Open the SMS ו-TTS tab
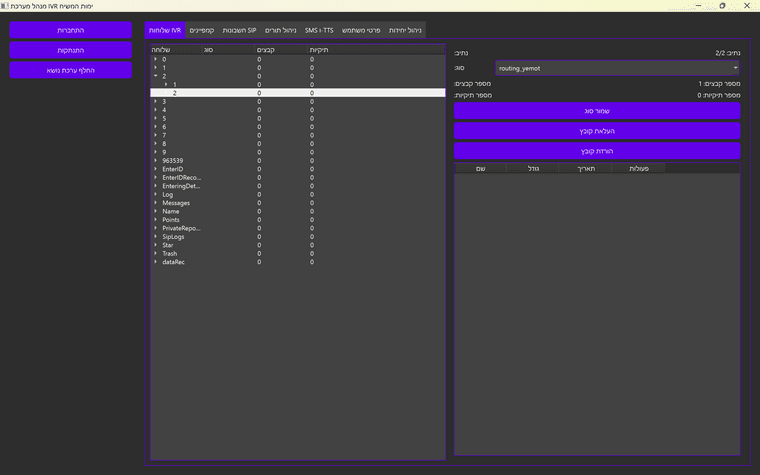The image size is (760, 475). [319, 30]
